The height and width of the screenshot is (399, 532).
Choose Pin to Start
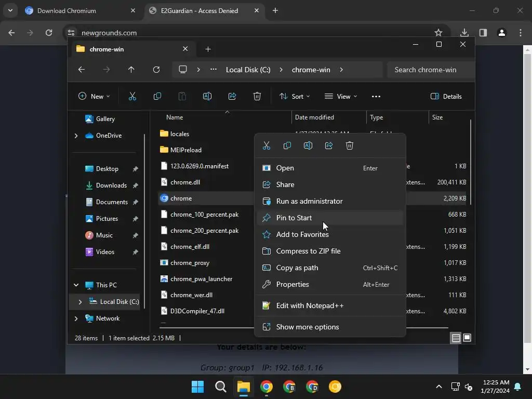coord(330,218)
